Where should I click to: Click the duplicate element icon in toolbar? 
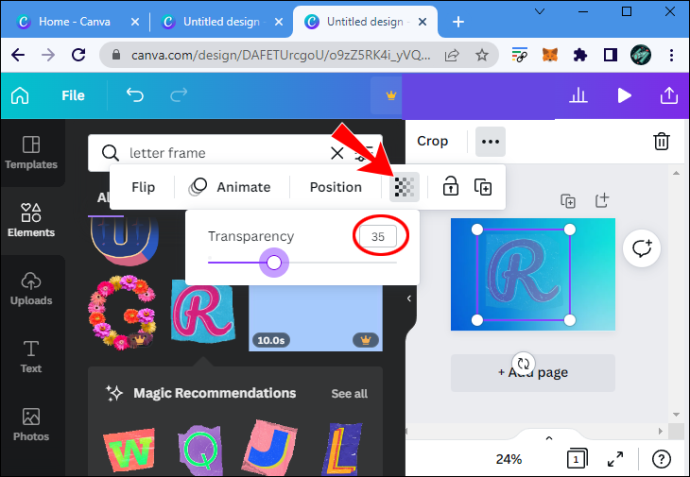pos(483,187)
